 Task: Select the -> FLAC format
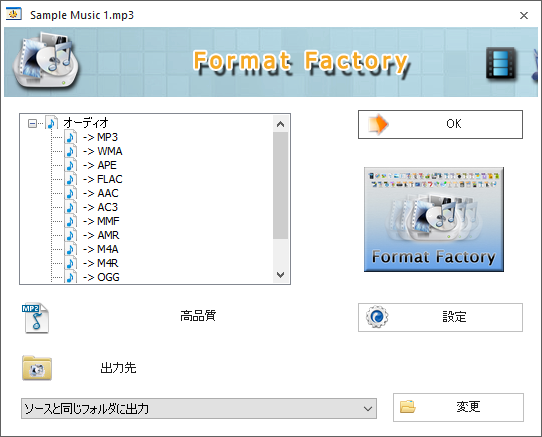click(x=103, y=179)
